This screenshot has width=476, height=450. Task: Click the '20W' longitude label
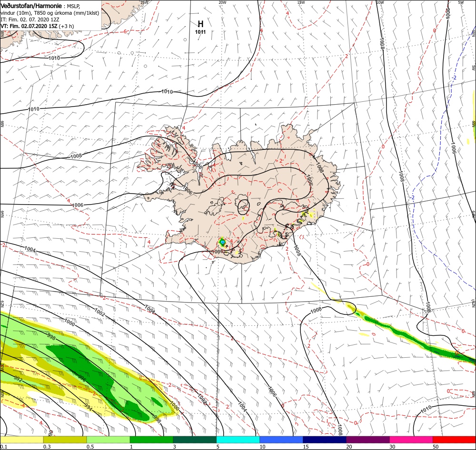[222, 2]
